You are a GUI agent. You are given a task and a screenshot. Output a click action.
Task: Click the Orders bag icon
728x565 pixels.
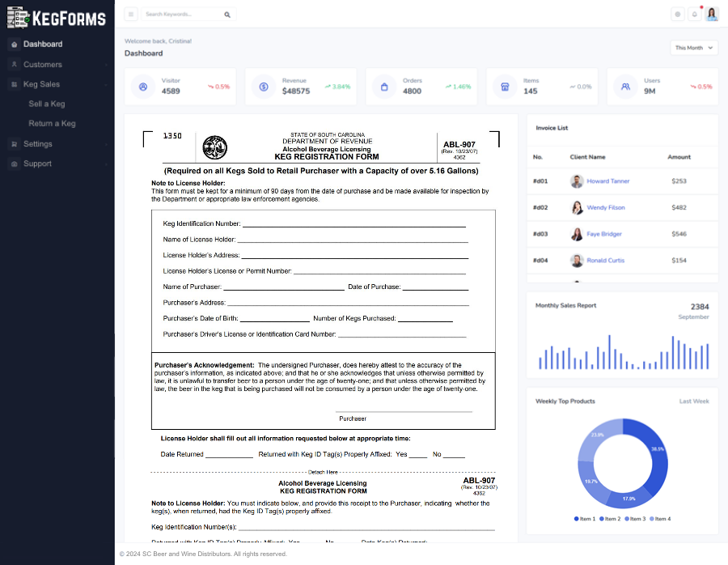click(x=384, y=87)
